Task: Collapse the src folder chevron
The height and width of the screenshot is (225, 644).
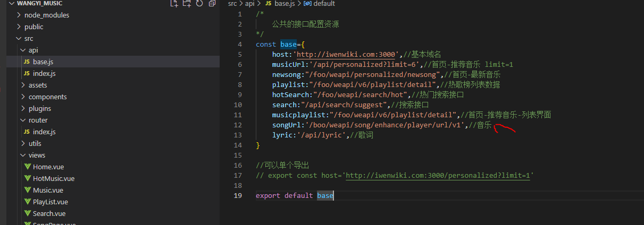Action: click(19, 39)
